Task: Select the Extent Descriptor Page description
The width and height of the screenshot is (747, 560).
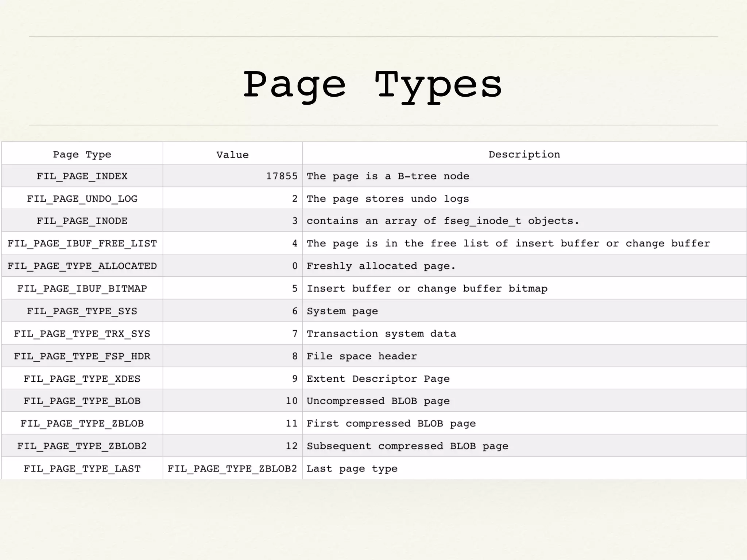Action: (x=378, y=379)
